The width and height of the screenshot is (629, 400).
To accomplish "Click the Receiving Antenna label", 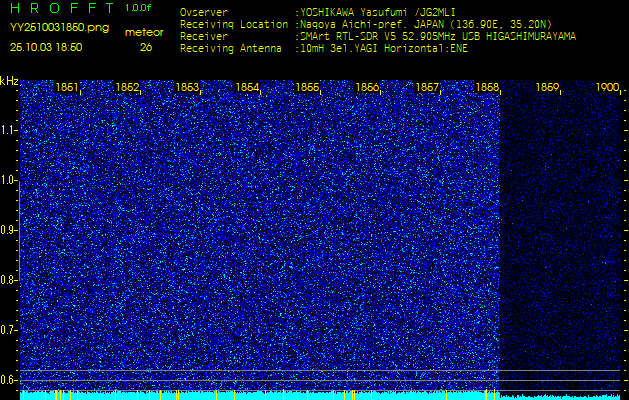I will pyautogui.click(x=231, y=49).
